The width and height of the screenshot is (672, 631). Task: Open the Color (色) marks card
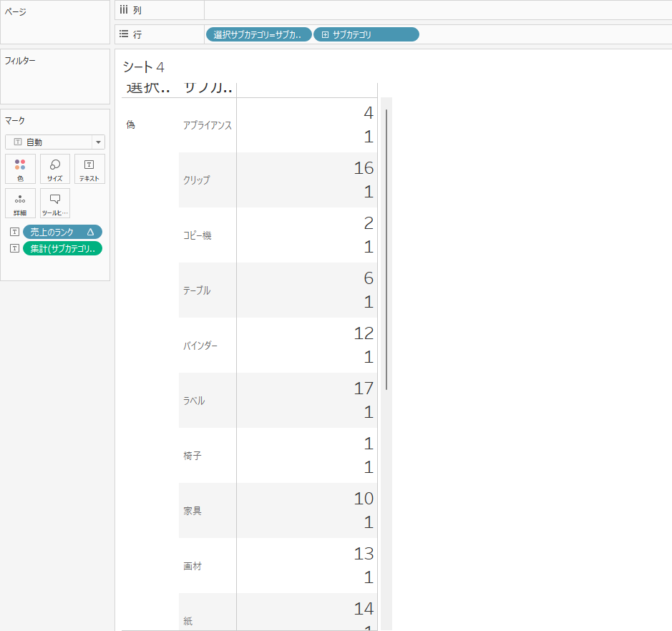point(20,169)
